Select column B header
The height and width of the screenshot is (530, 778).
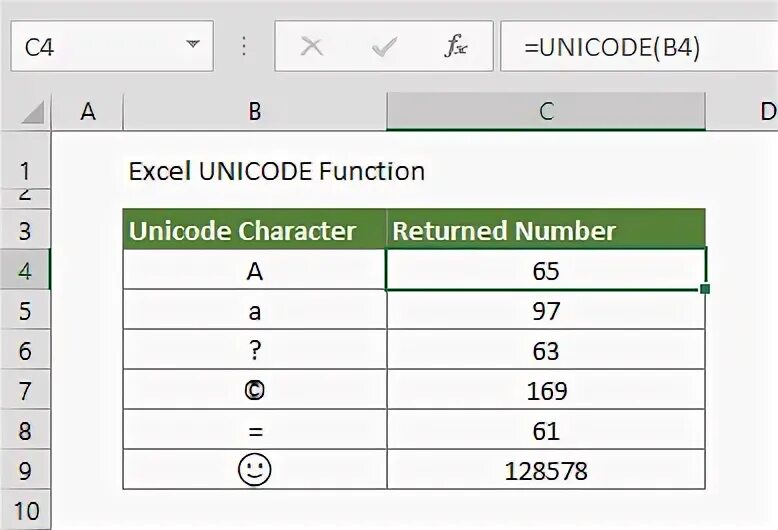coord(255,111)
